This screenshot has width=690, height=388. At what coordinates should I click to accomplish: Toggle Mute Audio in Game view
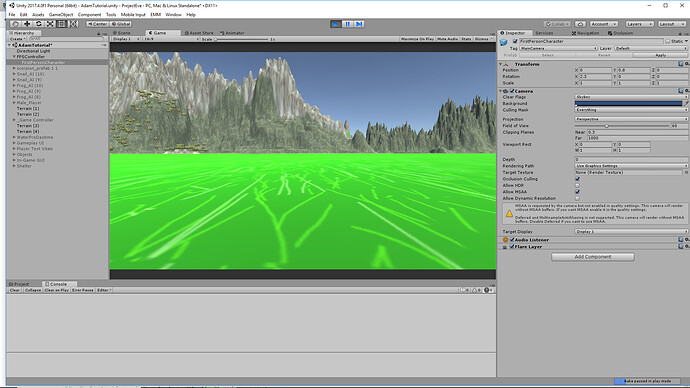click(448, 39)
